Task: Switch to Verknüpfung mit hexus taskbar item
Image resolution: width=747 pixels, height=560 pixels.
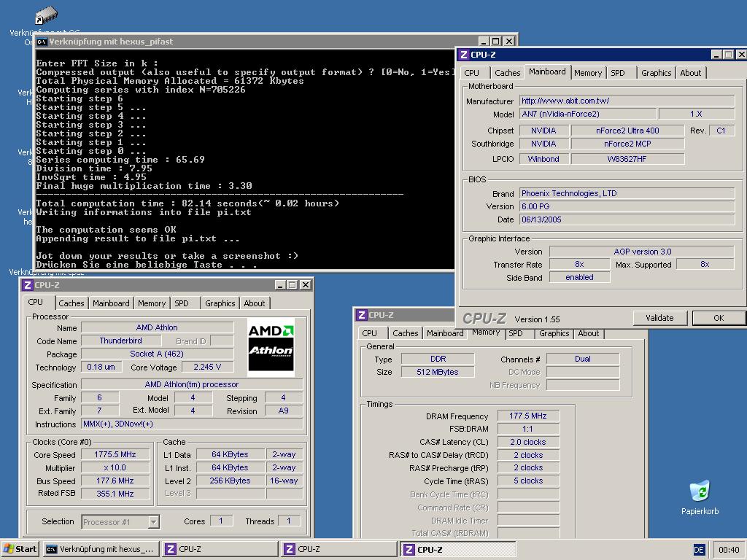Action: pyautogui.click(x=101, y=549)
